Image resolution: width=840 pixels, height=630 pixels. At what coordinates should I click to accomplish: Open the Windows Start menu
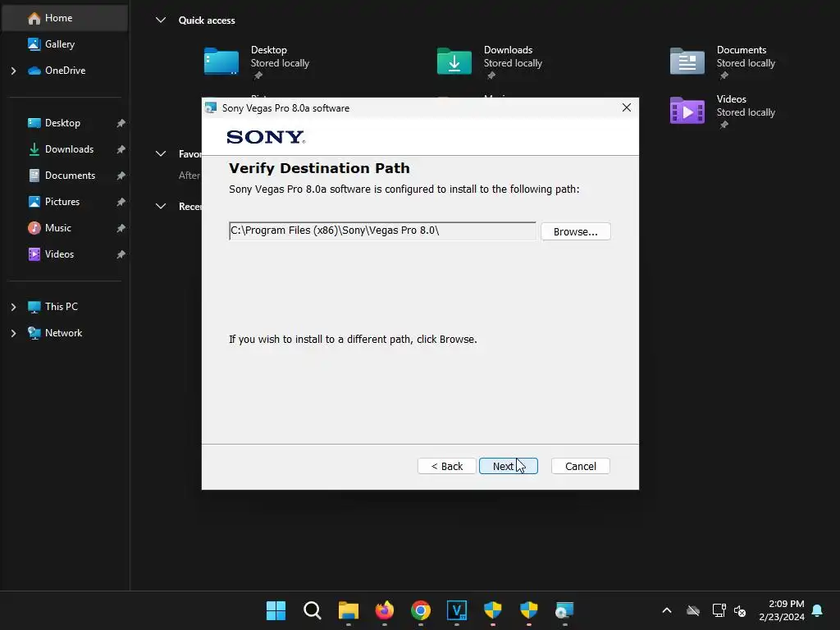click(276, 610)
